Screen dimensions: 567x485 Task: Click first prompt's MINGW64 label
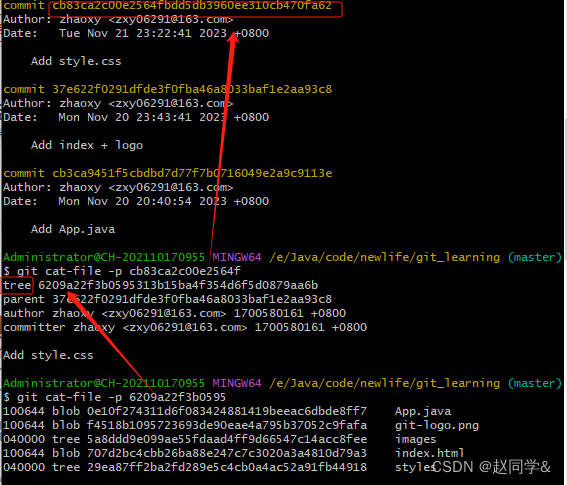[237, 258]
